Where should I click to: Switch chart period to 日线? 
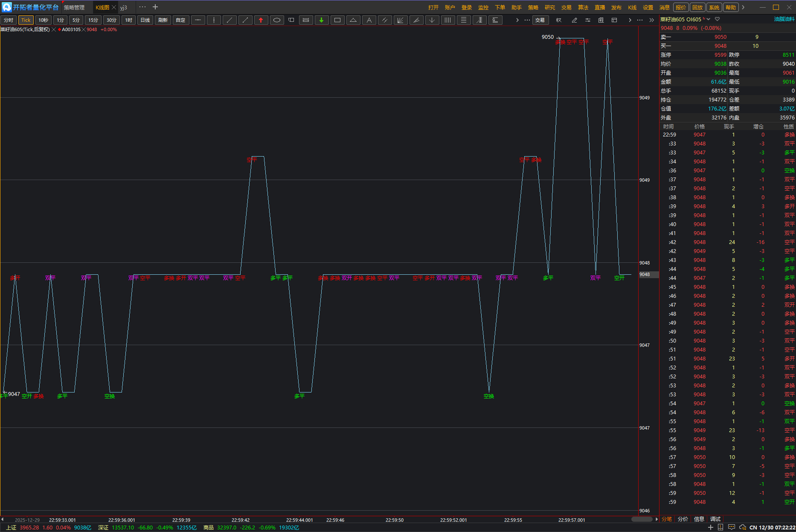coord(145,20)
